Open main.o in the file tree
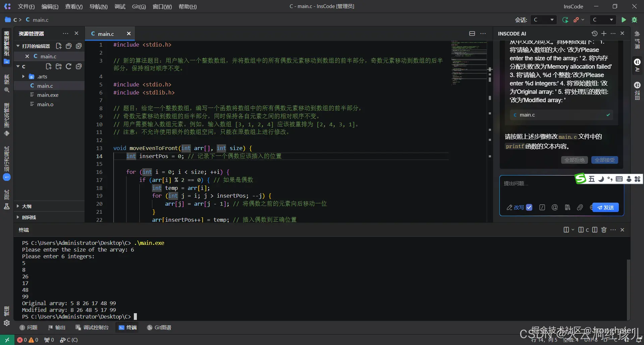The width and height of the screenshot is (644, 345). pos(49,104)
